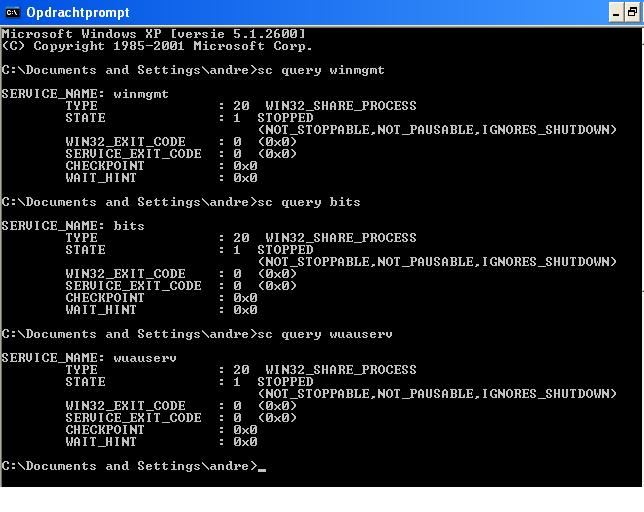Click WIN32_SHARE_PROCESS in the wuauserv output
Screen dimensions: 644x512
341,370
